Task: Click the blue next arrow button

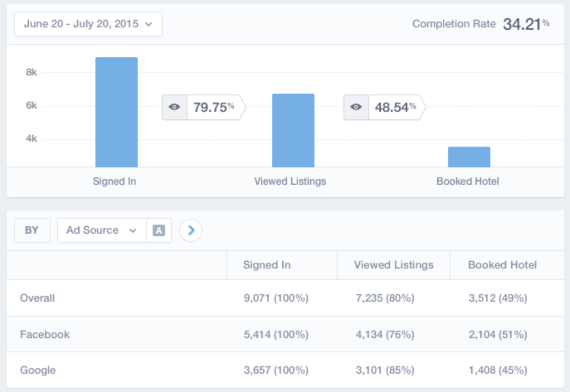Action: coord(191,230)
